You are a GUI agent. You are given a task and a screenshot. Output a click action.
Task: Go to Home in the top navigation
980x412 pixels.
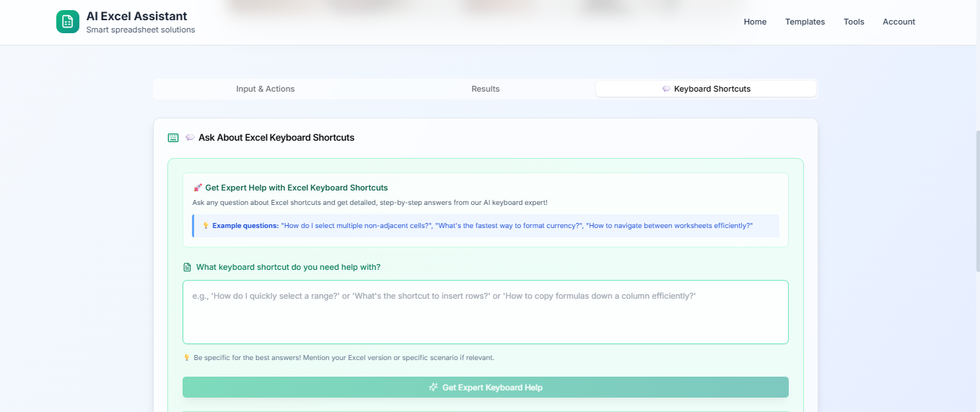pos(755,22)
